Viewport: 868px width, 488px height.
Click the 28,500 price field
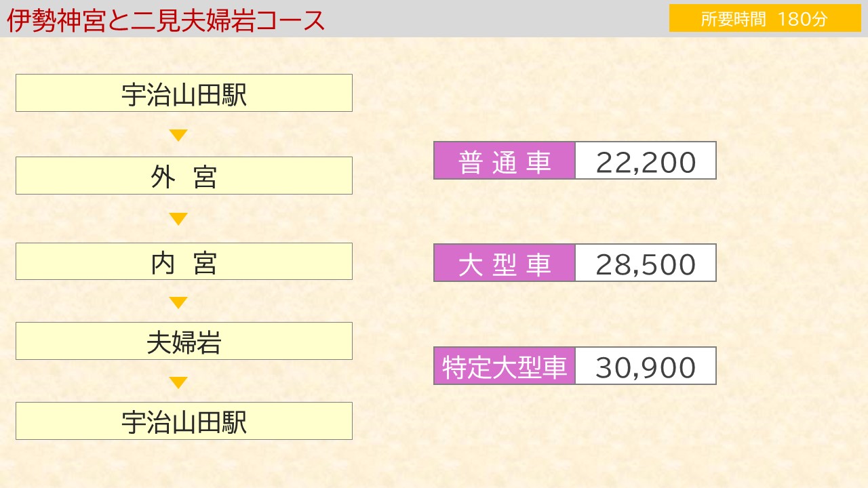(646, 263)
